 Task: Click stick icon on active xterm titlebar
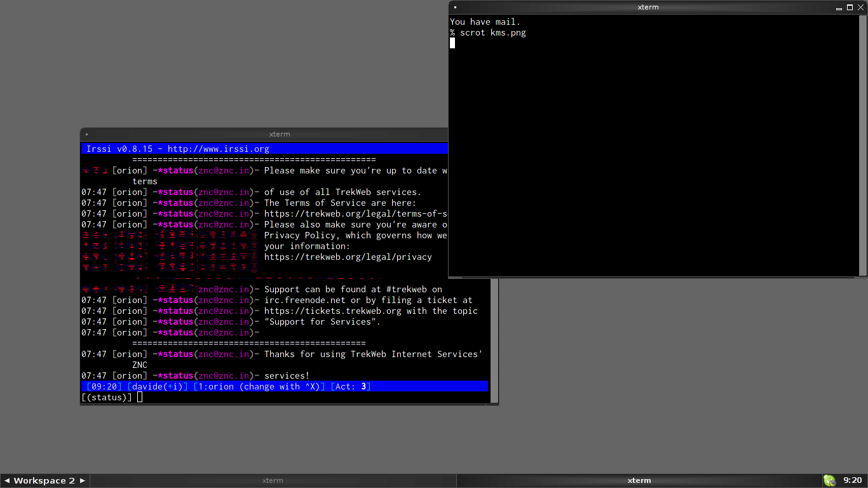pos(455,8)
